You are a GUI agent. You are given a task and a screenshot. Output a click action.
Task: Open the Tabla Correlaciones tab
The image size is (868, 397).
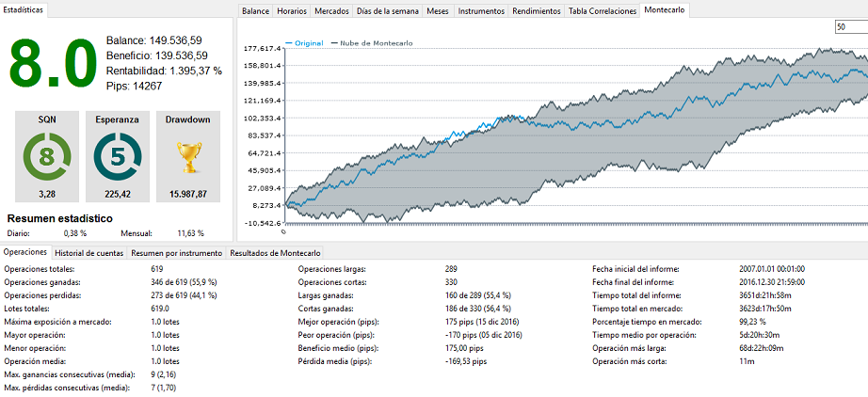tap(602, 11)
